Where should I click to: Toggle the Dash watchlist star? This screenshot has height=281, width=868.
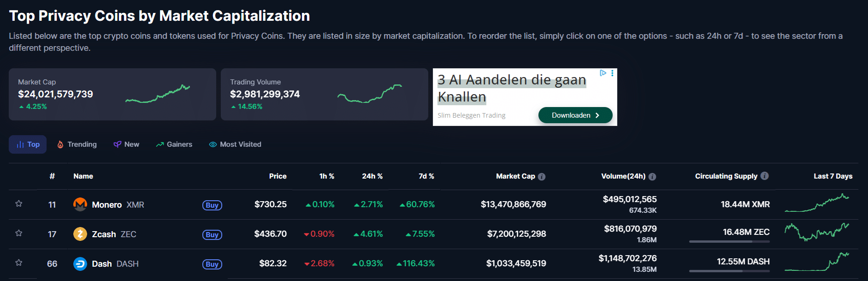click(x=19, y=263)
